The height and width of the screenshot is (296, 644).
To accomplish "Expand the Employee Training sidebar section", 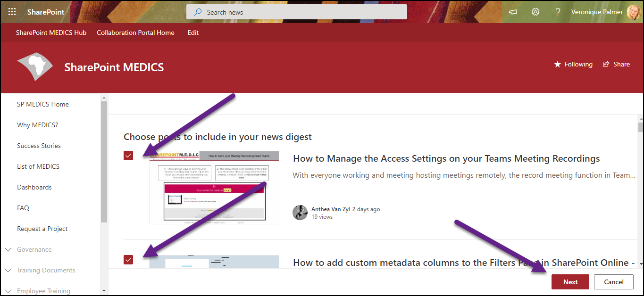I will (8, 290).
